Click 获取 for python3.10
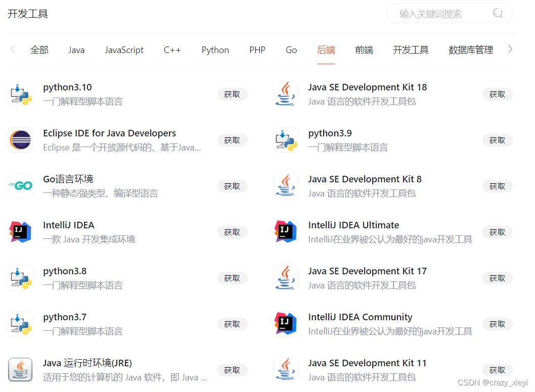The image size is (535, 392). pos(233,94)
